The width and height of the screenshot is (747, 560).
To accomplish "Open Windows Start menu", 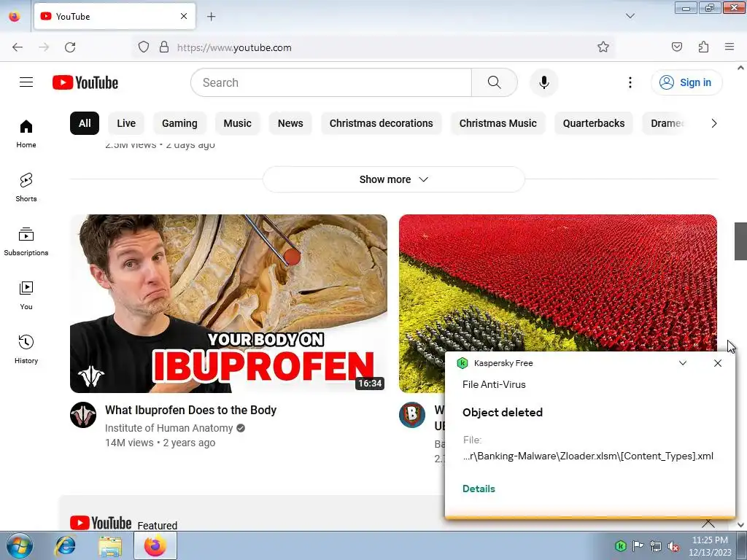I will [x=20, y=545].
